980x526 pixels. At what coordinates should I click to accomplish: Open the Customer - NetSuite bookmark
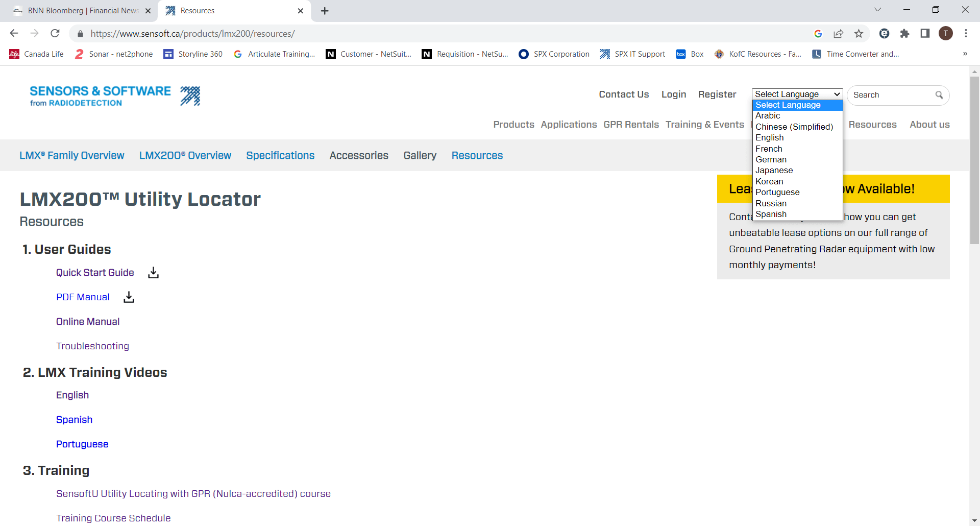(x=368, y=54)
